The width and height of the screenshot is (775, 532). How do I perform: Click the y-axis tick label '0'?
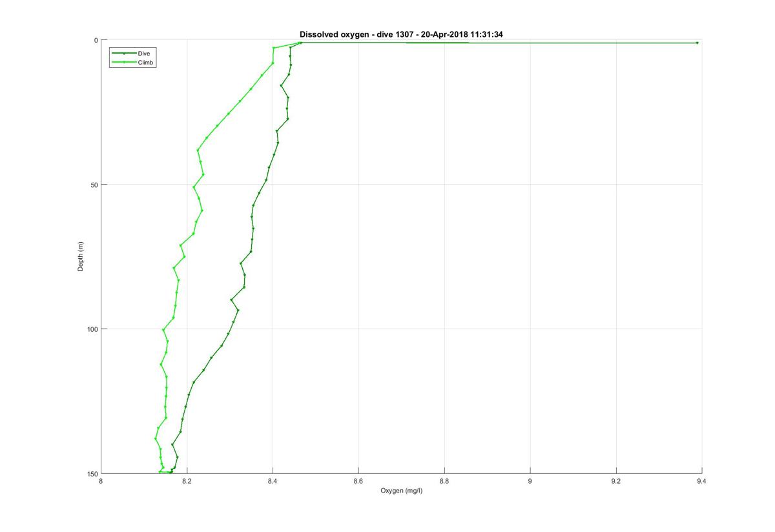[x=96, y=40]
